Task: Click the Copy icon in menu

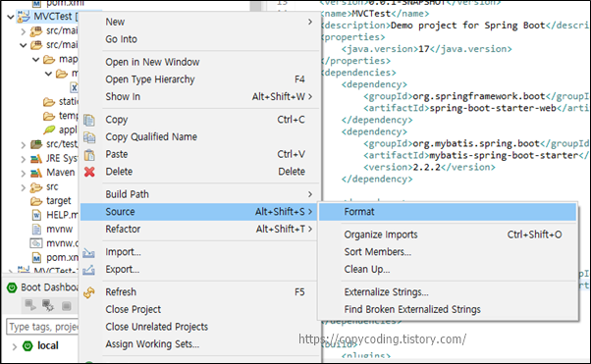Action: 89,120
